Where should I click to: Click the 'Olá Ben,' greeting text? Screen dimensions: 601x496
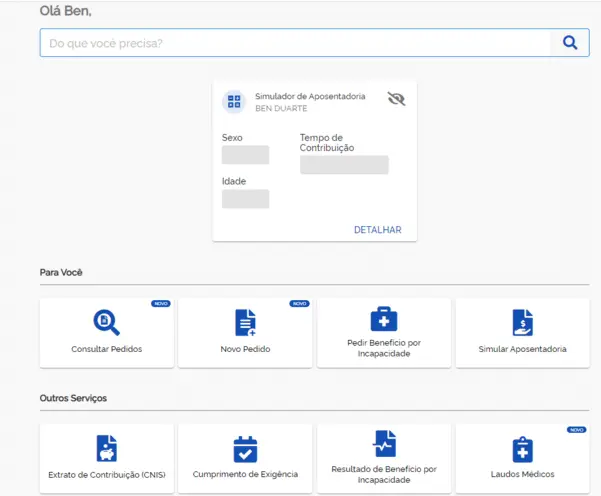[x=66, y=11]
